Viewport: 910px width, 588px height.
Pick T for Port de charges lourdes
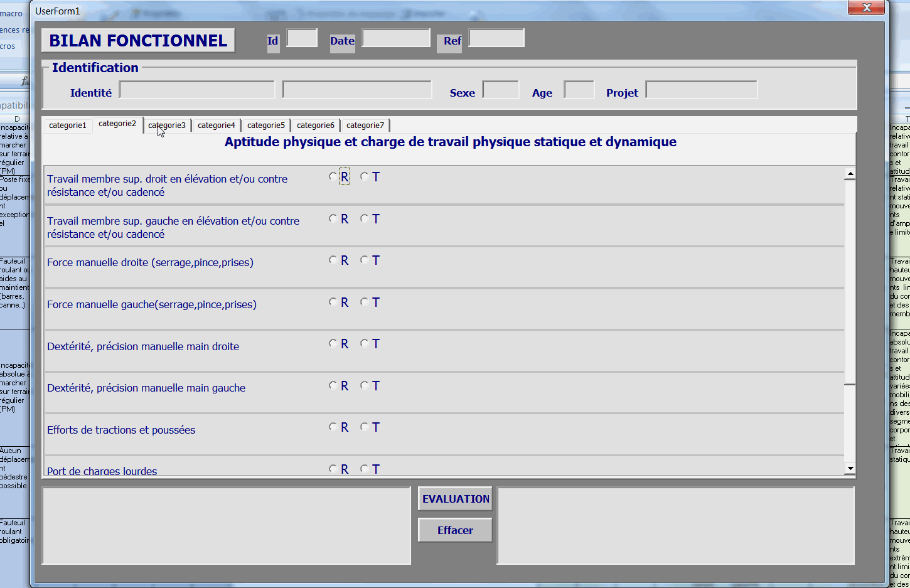(x=365, y=469)
